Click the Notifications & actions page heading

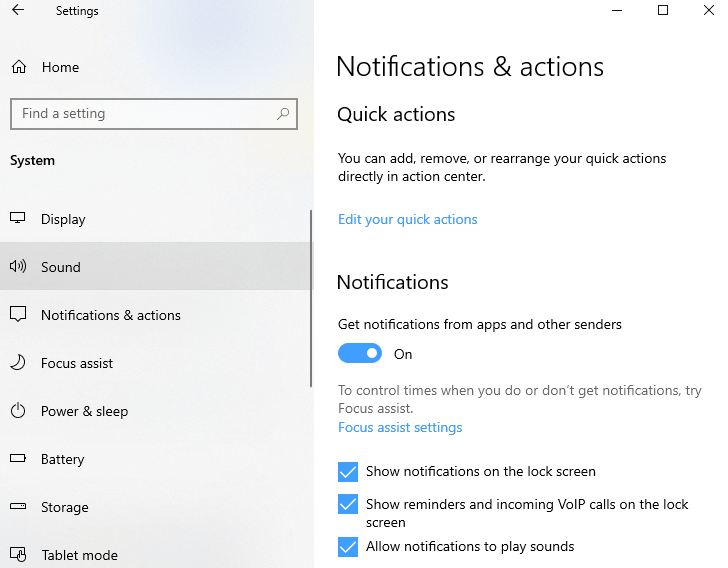[x=470, y=66]
